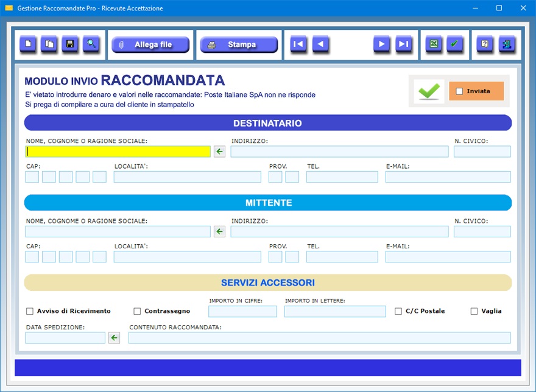Screen dimensions: 536x392
Task: Enable Avviso di Ricevimento checkbox
Action: click(30, 311)
